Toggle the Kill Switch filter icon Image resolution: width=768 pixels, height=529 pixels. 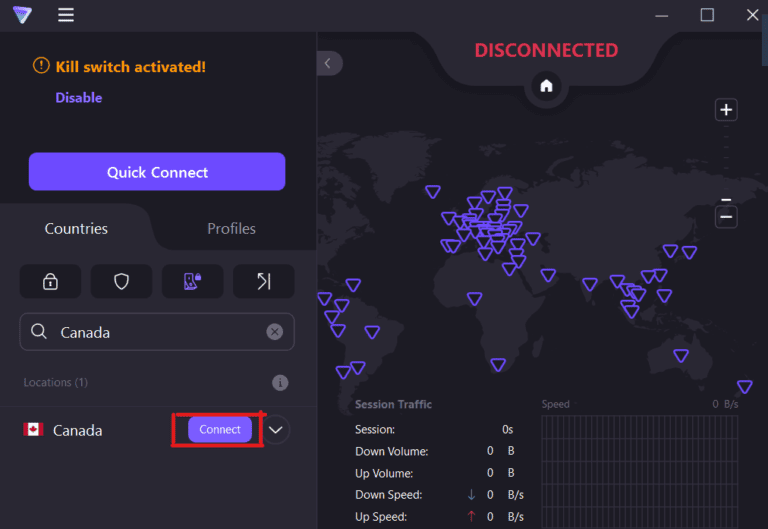coord(192,282)
